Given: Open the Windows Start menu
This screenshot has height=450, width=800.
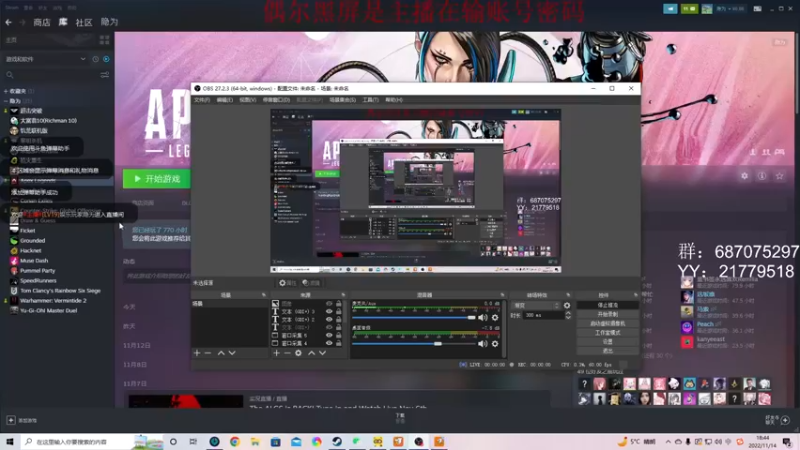Looking at the screenshot, I should click(x=10, y=442).
